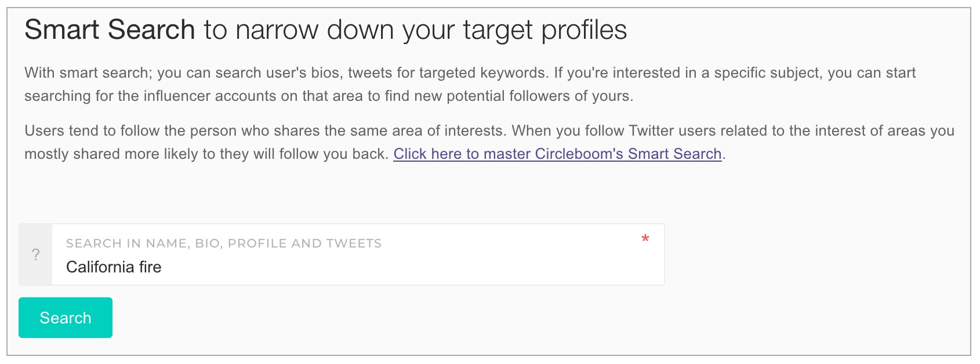The width and height of the screenshot is (980, 364).
Task: Click the empty area right of 'California fire'
Action: (406, 267)
